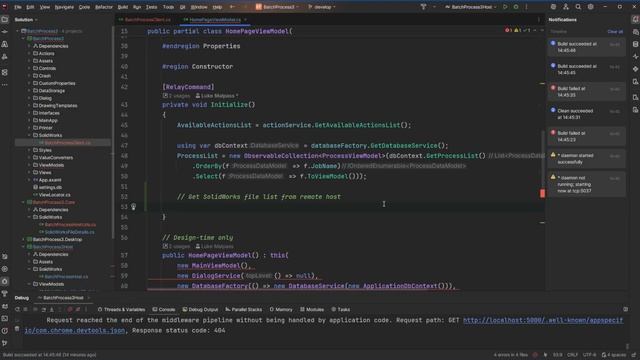Click the usages hint above Initialize method
Screen dimensions: 640x360
(x=176, y=96)
